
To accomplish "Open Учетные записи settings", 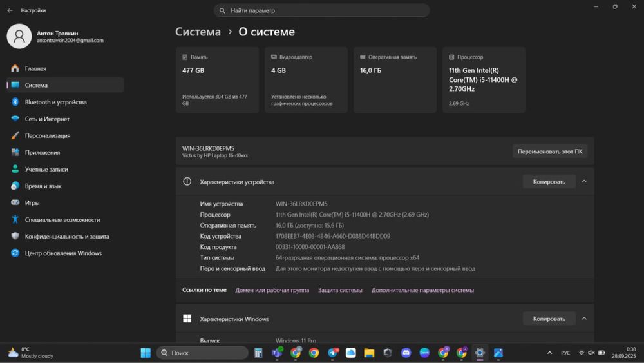I will pos(65,170).
